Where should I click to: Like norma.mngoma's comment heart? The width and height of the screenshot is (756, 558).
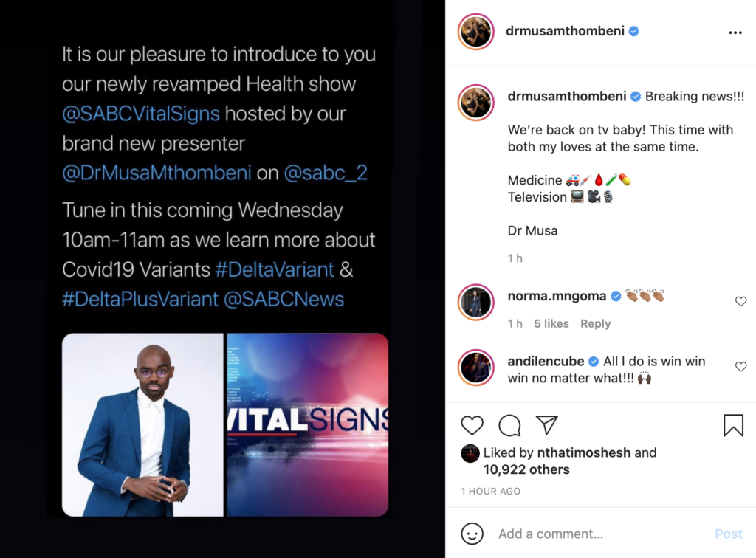[x=741, y=301]
